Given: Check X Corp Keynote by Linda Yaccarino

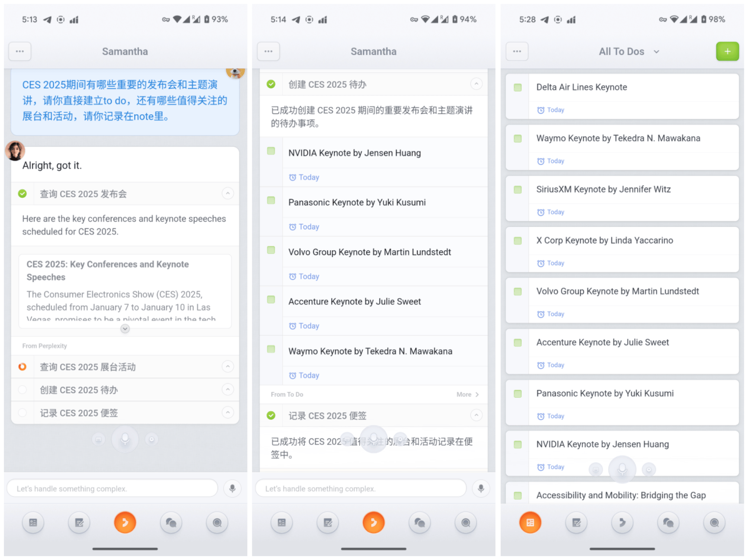Looking at the screenshot, I should tap(518, 241).
